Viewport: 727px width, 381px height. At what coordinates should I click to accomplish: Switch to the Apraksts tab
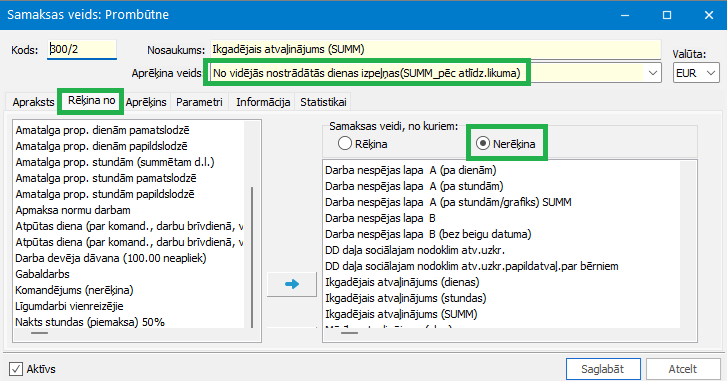(x=33, y=102)
